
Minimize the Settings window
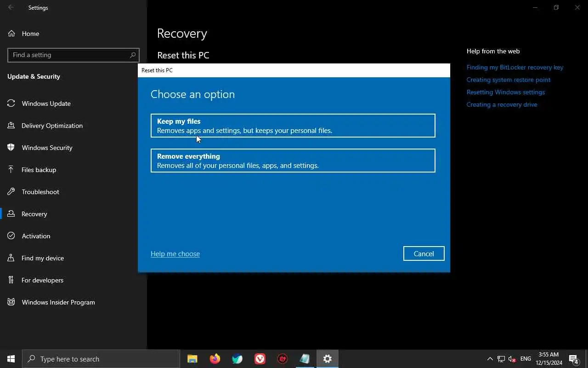[535, 7]
